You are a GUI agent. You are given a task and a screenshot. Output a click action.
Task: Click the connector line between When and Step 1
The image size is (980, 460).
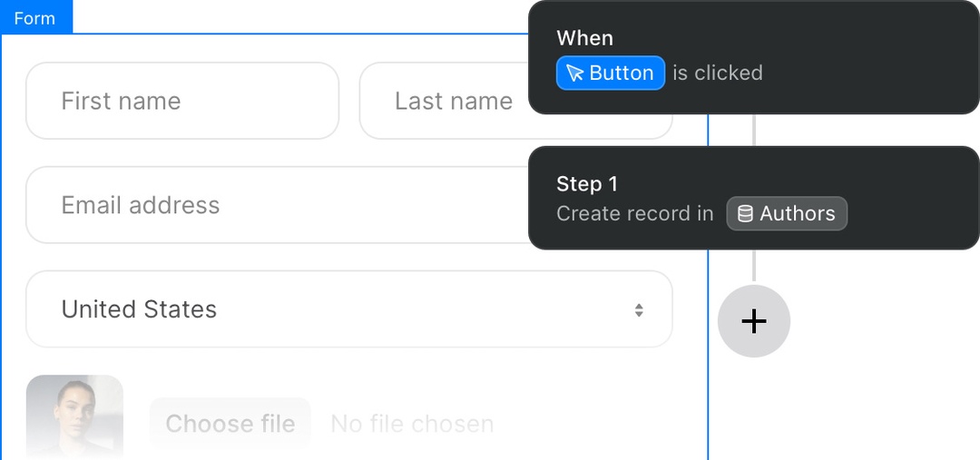(754, 130)
